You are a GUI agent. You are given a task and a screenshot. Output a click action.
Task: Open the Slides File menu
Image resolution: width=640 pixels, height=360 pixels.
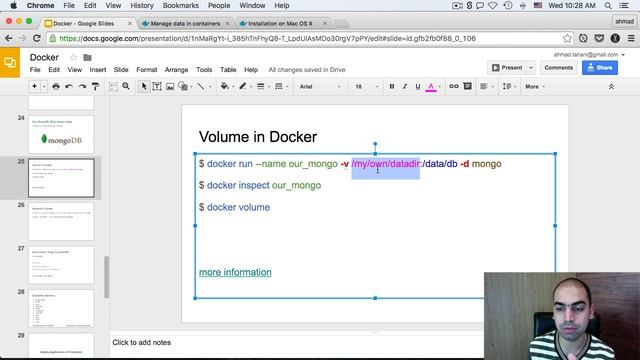[35, 70]
